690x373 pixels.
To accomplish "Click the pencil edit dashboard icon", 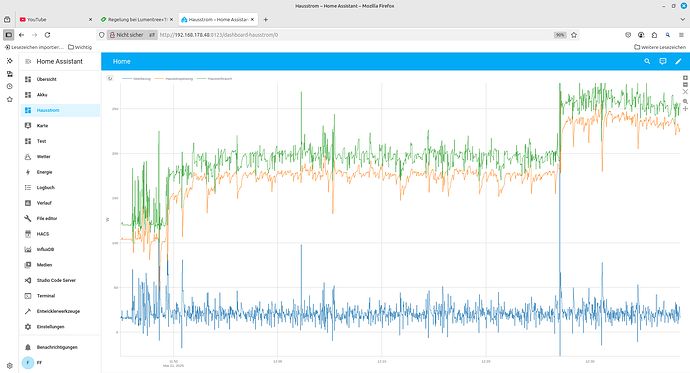I will coord(678,62).
